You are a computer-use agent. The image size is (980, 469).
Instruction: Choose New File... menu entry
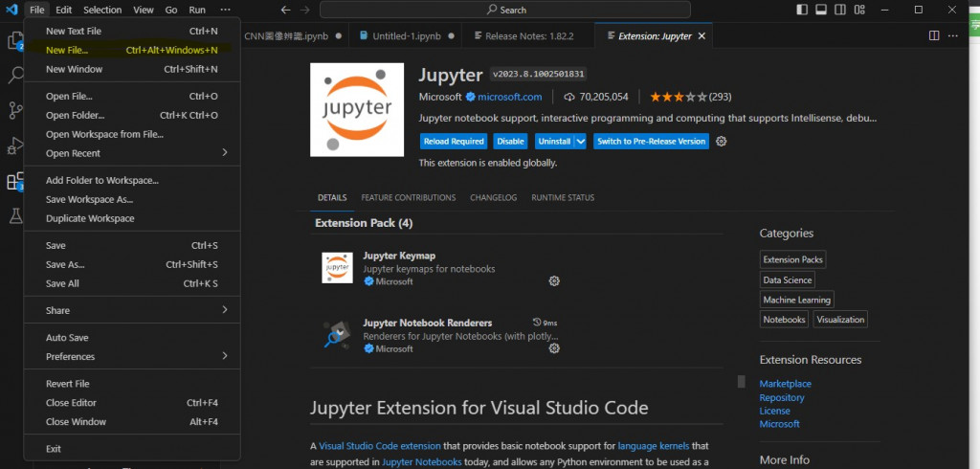click(x=132, y=50)
